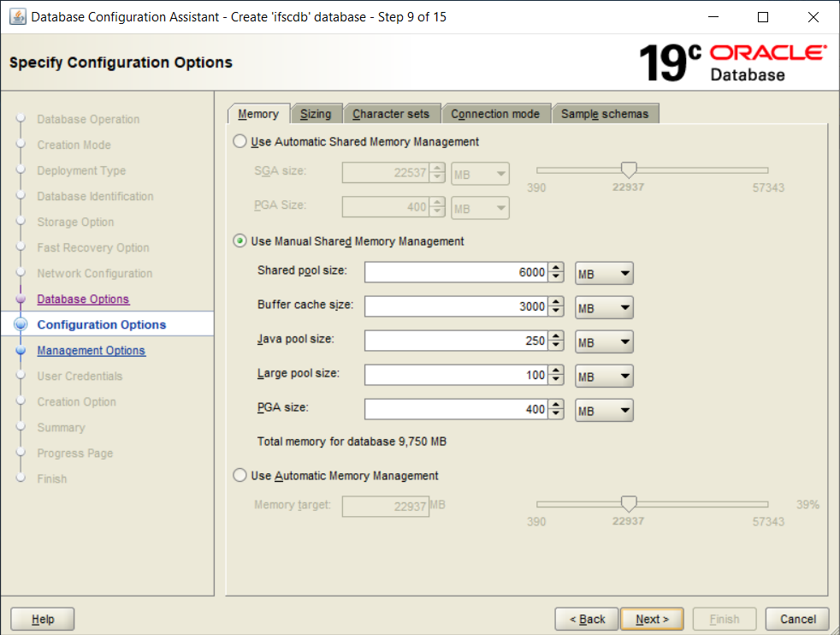
Task: Select Use Manual Shared Memory Management
Action: pos(240,241)
